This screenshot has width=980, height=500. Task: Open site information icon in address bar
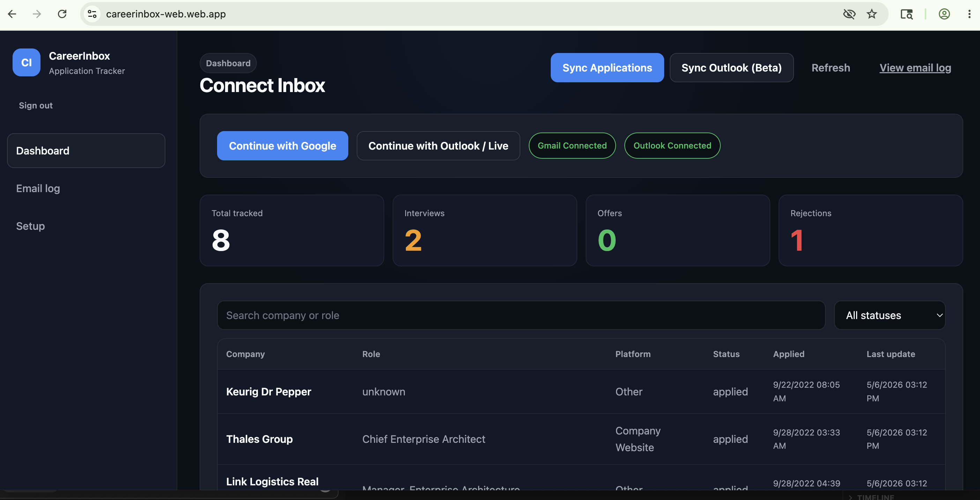click(x=92, y=14)
